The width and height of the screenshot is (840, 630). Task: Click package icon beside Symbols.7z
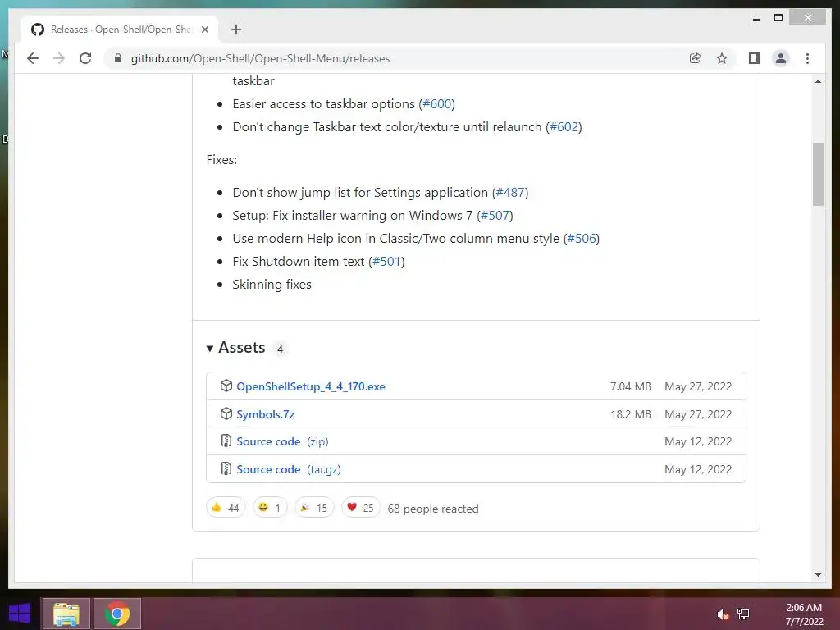coord(226,413)
